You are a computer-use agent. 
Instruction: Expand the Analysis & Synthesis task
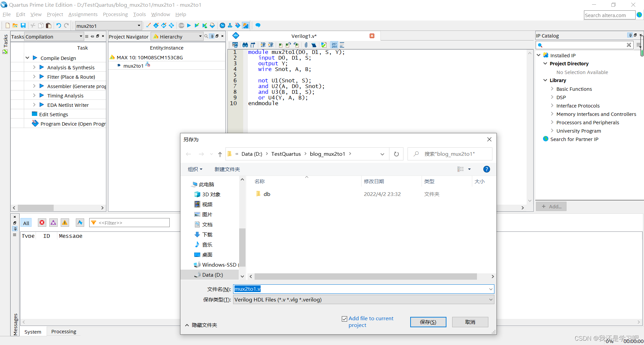(34, 67)
